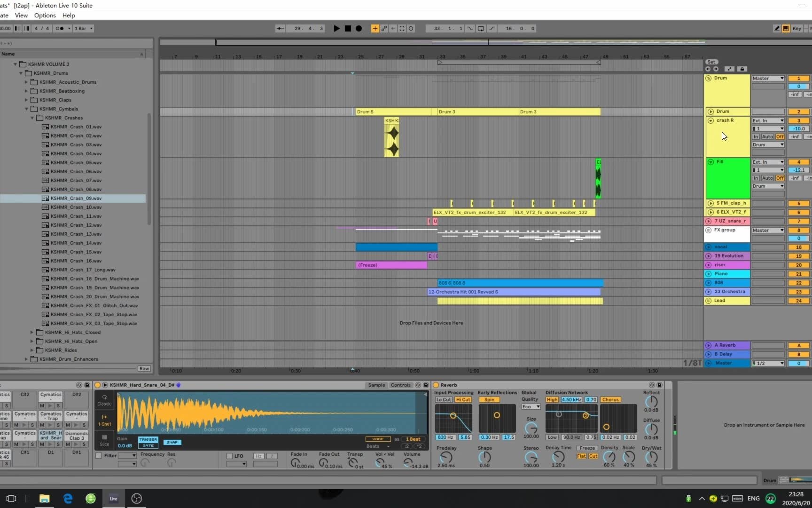Toggle Punch-Out switch icon
The height and width of the screenshot is (508, 812).
[492, 28]
